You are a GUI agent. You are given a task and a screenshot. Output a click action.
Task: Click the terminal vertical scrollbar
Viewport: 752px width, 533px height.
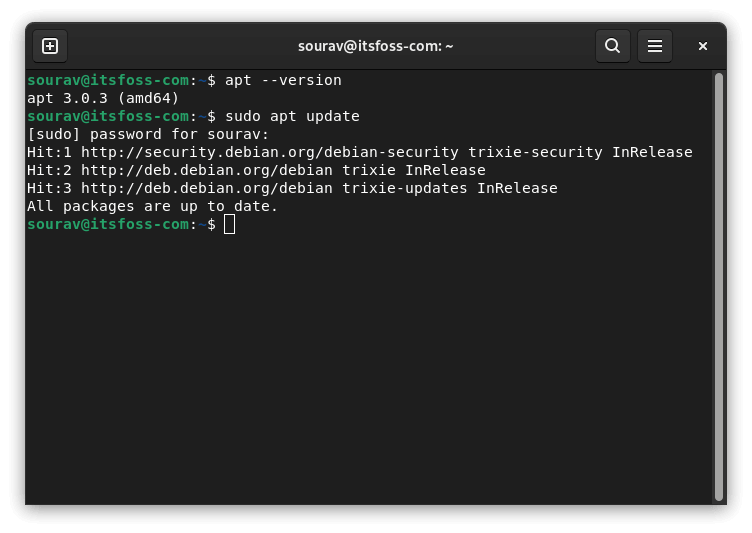[x=718, y=286]
